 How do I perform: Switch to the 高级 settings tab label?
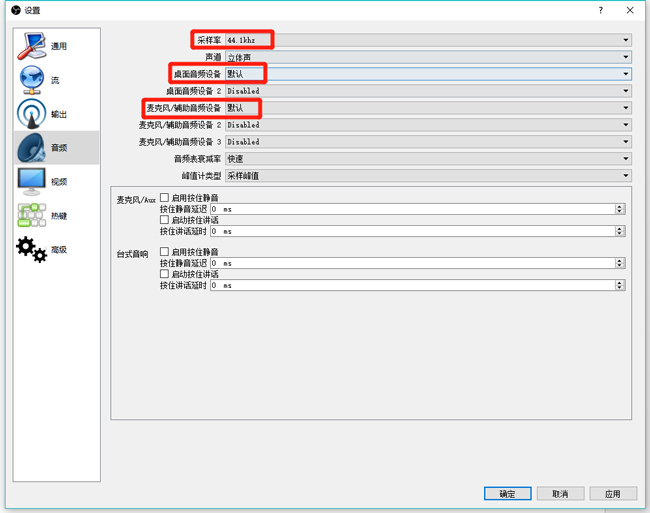[59, 250]
